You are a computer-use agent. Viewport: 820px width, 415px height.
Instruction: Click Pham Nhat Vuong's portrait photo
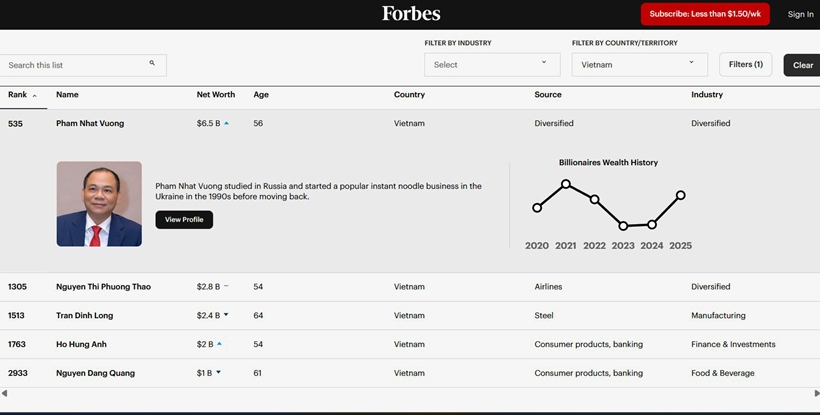coord(99,204)
